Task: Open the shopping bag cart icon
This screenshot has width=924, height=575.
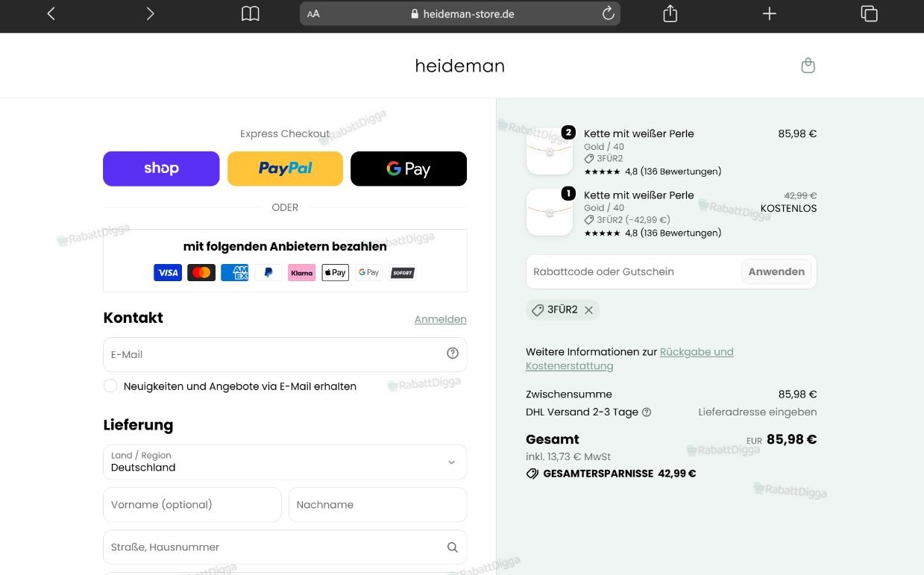Action: (x=808, y=66)
